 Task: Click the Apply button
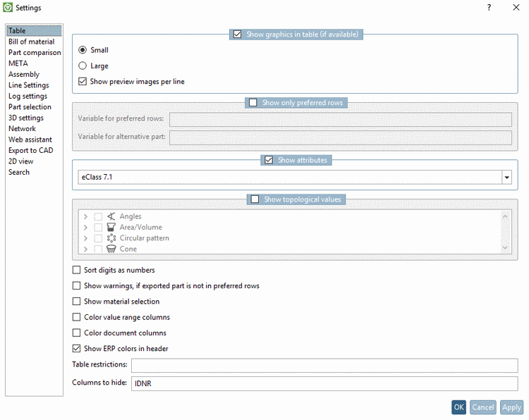click(511, 407)
